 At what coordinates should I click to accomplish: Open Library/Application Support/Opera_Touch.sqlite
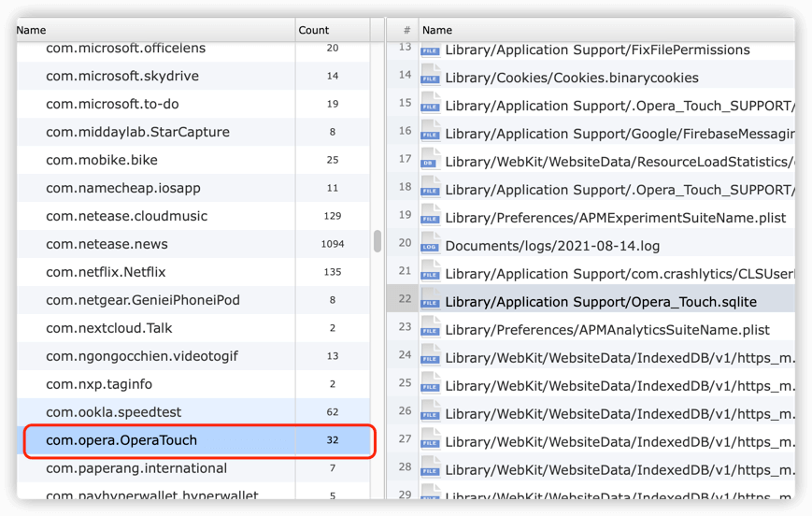[x=601, y=302]
